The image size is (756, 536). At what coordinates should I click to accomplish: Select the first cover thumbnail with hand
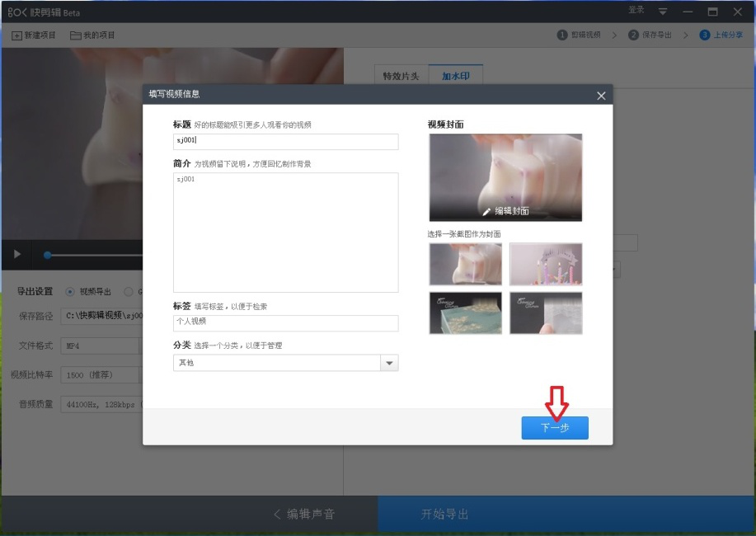click(465, 264)
